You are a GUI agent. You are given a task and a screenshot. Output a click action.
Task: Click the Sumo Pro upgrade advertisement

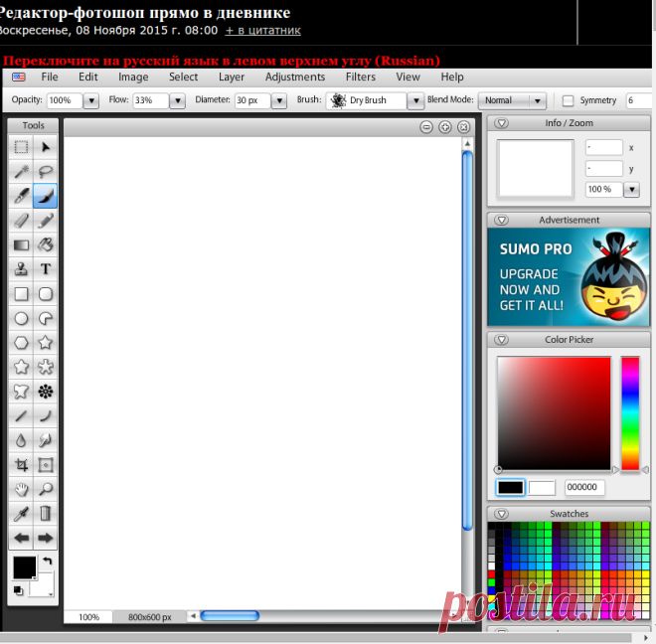[569, 276]
